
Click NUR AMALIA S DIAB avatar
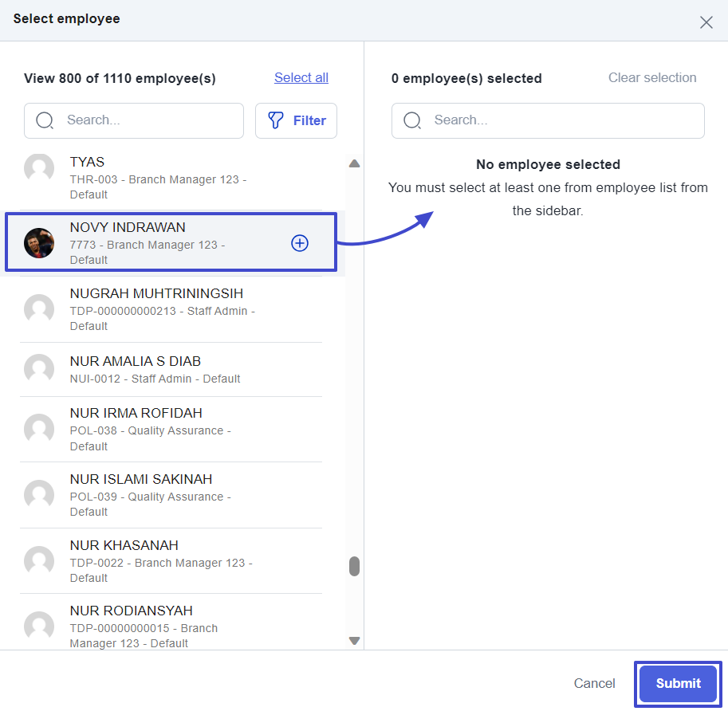point(39,369)
